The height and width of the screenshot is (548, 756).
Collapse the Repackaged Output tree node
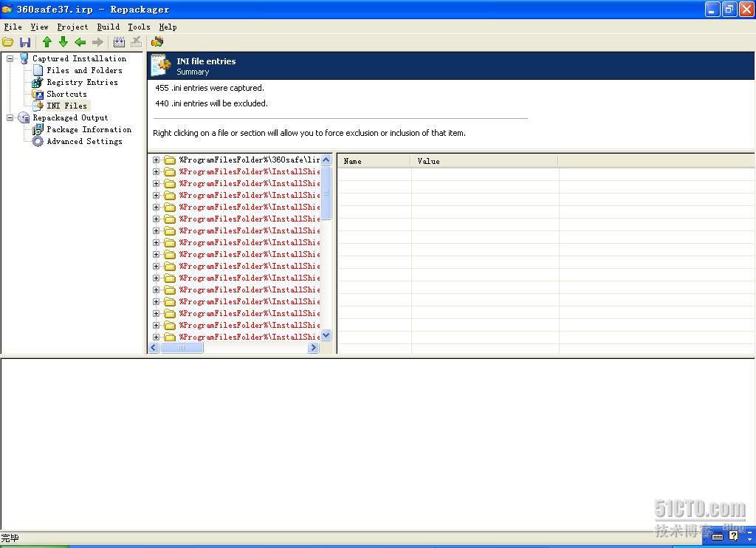point(10,117)
